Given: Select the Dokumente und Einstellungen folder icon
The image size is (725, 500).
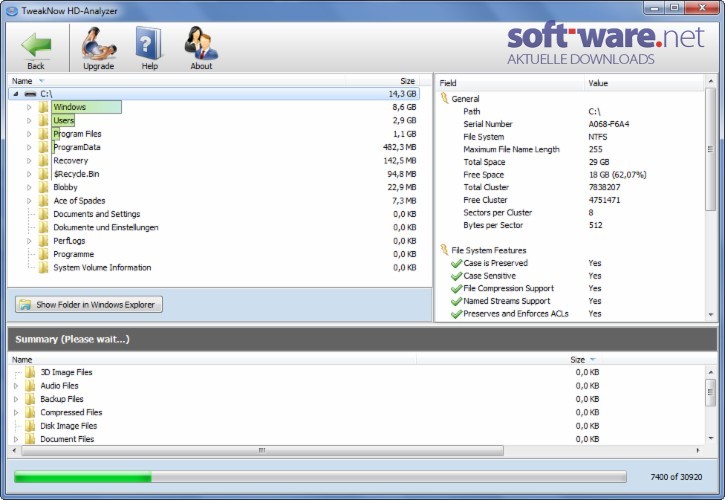Looking at the screenshot, I should click(43, 228).
